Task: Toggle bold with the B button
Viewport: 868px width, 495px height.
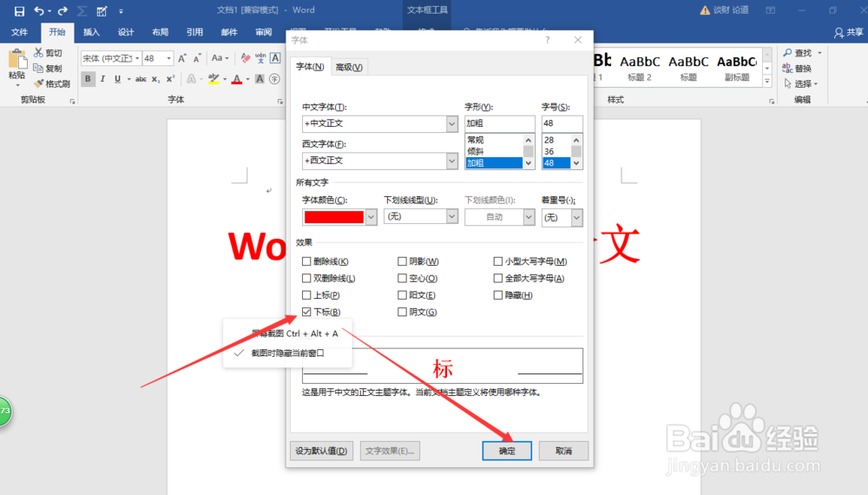Action: [88, 79]
